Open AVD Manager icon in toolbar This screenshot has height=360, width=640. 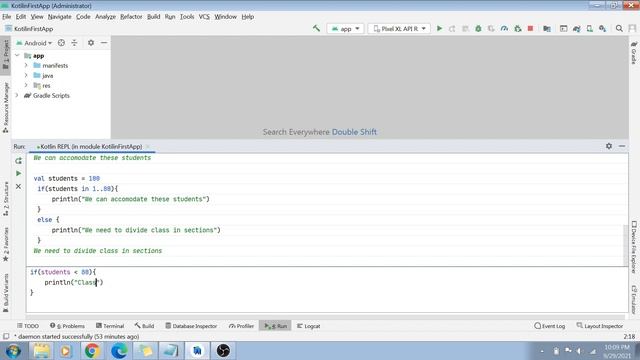coord(589,29)
